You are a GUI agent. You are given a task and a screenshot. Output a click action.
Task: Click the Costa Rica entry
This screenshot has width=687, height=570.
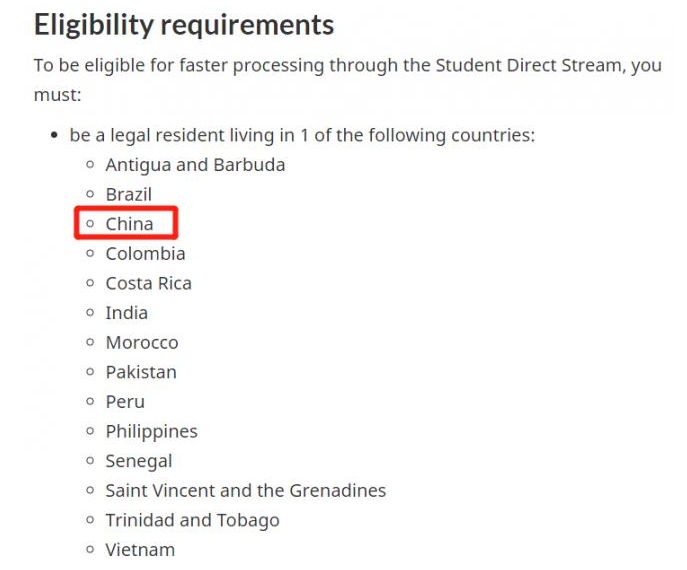[x=149, y=283]
